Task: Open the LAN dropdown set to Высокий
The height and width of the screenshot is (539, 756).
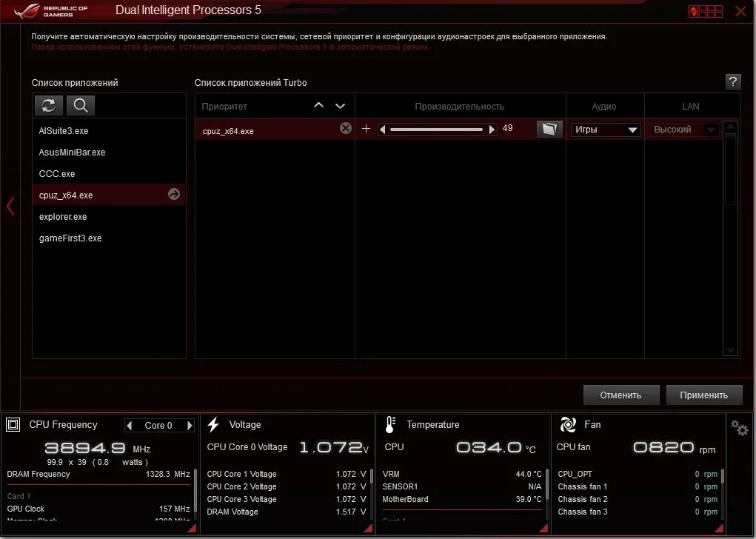Action: click(684, 130)
